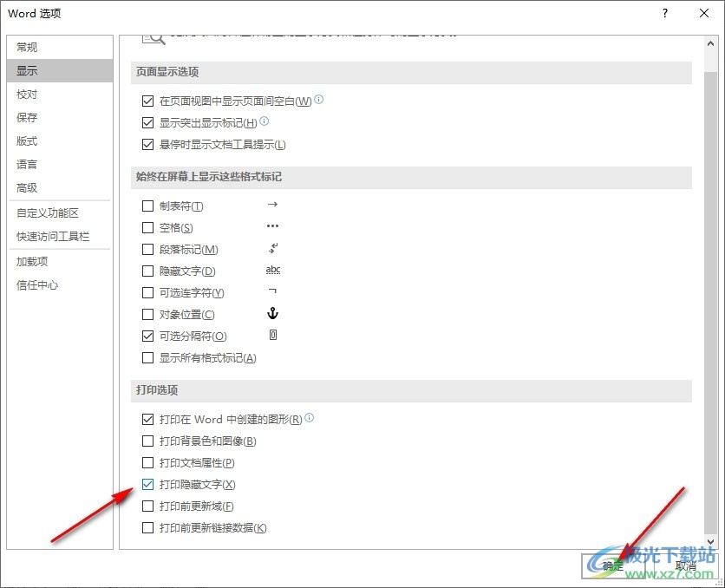Enable the 对象位置 checkbox
The height and width of the screenshot is (588, 725).
point(147,314)
